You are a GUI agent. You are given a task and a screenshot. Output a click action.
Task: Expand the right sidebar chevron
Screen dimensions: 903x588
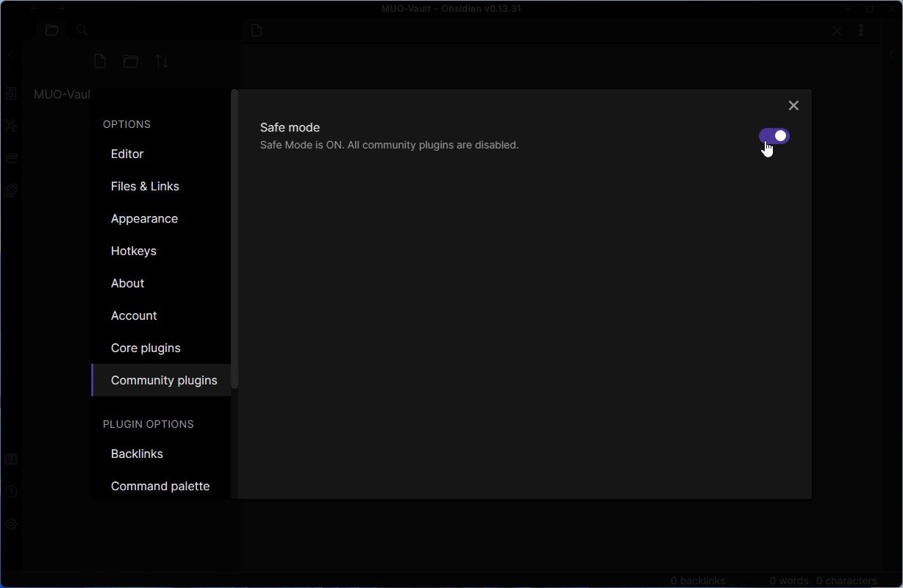892,54
